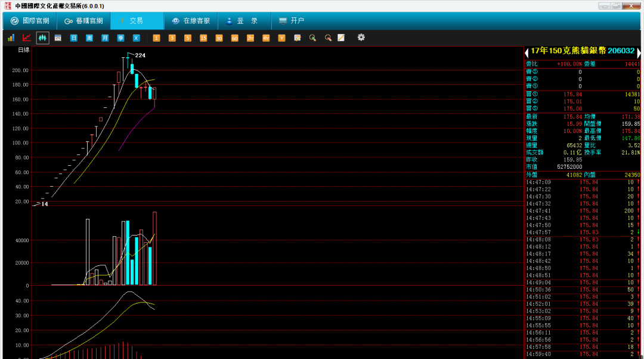Open the drawing line tool icon

pyautogui.click(x=341, y=38)
